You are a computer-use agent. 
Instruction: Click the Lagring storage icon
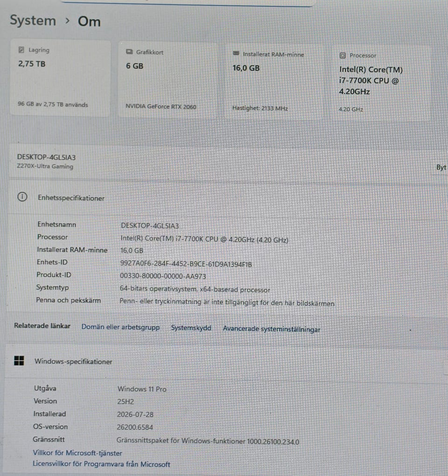point(21,50)
